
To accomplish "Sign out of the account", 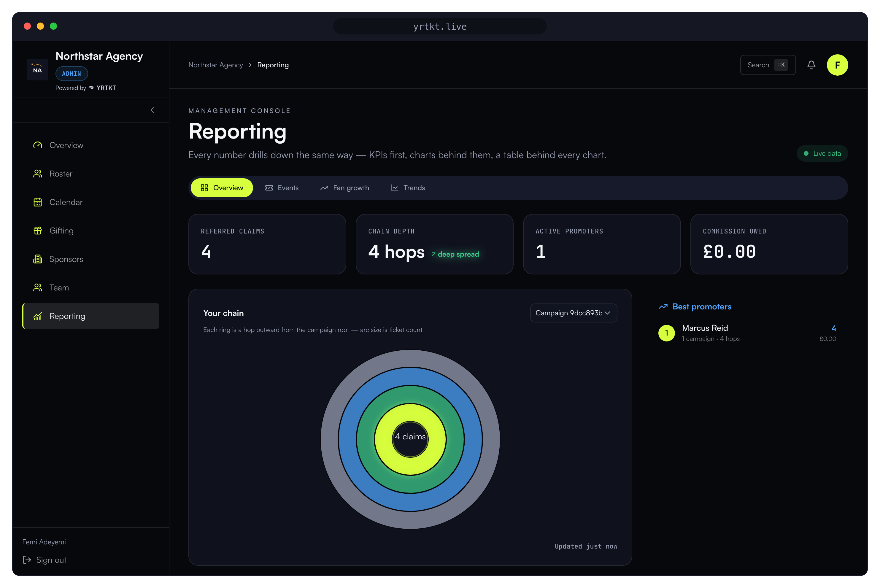I will coord(45,560).
